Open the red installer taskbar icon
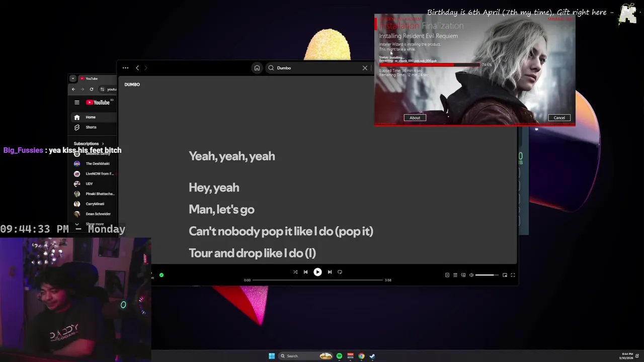The width and height of the screenshot is (644, 362). coord(350,356)
